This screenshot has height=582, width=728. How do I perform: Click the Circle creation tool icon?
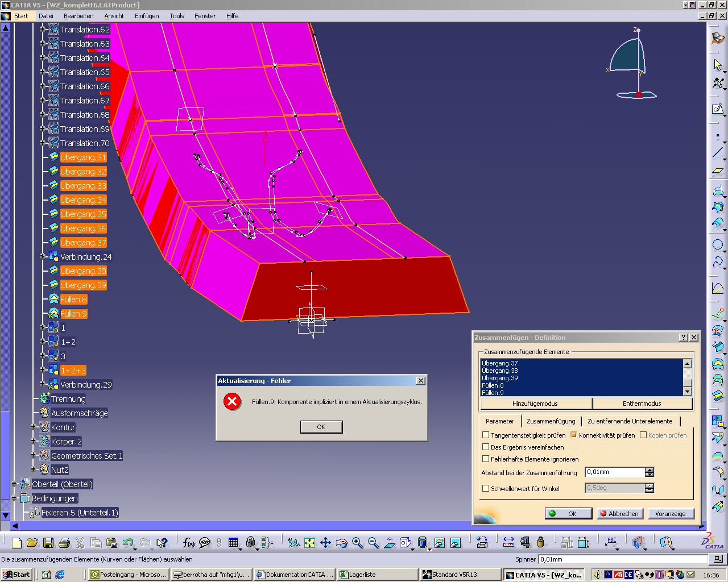coord(718,245)
